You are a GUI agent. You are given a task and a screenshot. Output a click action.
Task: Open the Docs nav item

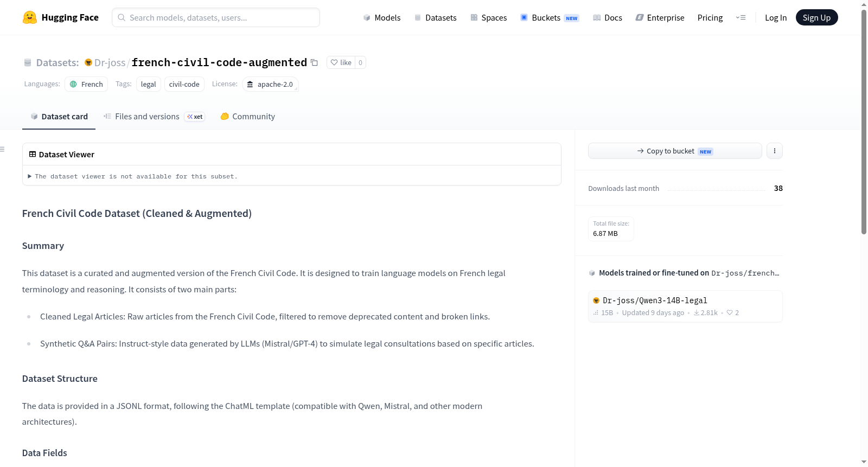(x=608, y=17)
